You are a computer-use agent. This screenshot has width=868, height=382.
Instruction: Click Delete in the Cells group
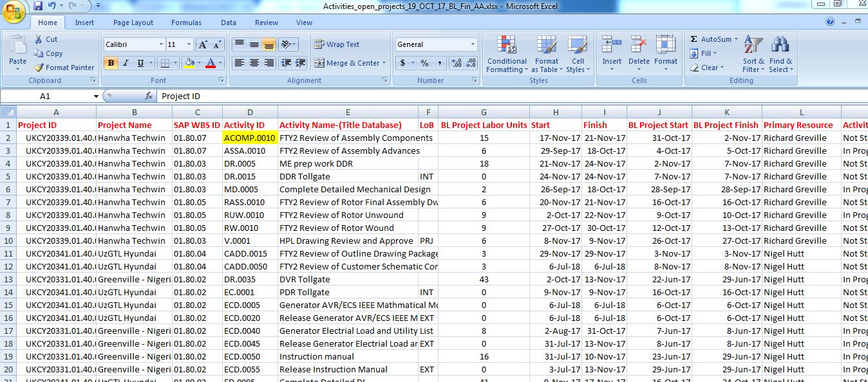pos(639,54)
